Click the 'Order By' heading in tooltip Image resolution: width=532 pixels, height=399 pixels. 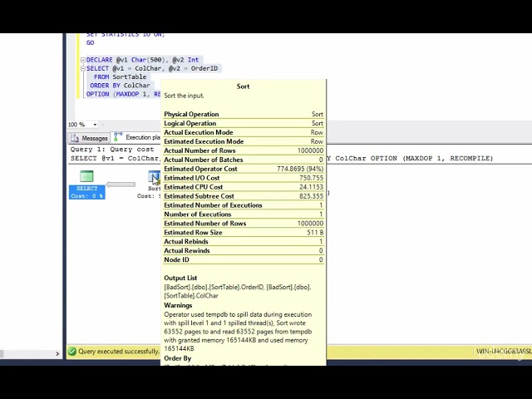pyautogui.click(x=177, y=358)
